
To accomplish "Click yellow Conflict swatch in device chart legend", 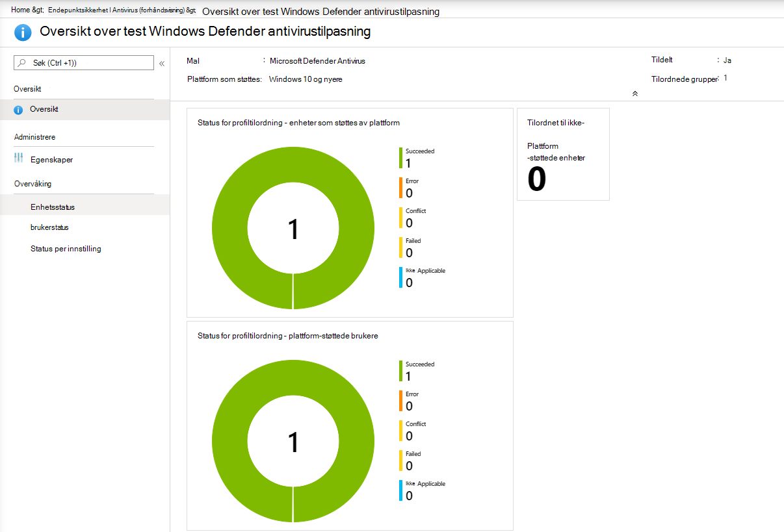I will pos(401,218).
